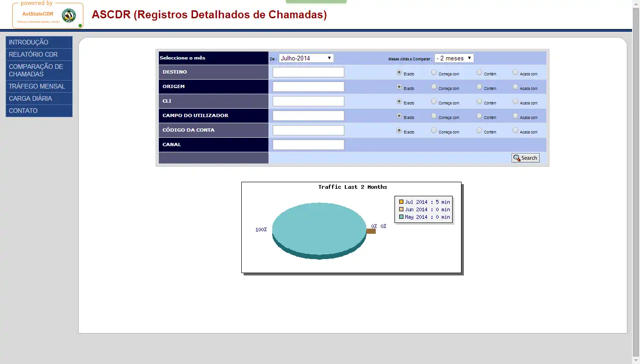
Task: Click the scrollbar down arrow
Action: pos(636,360)
